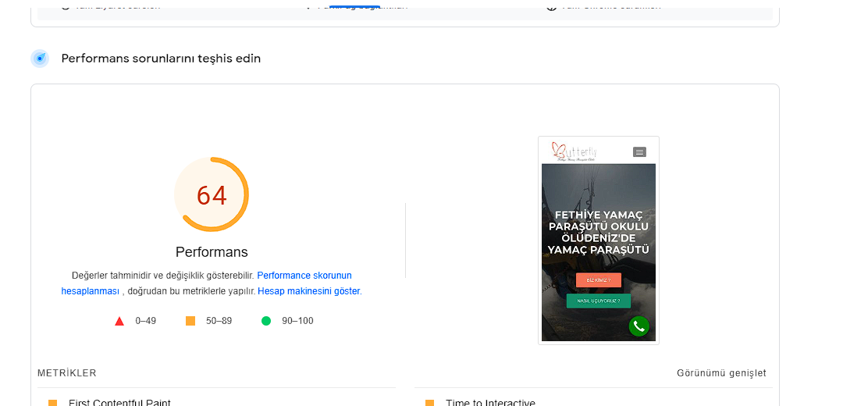
Task: Click the '90–100' score range text
Action: [x=297, y=321]
